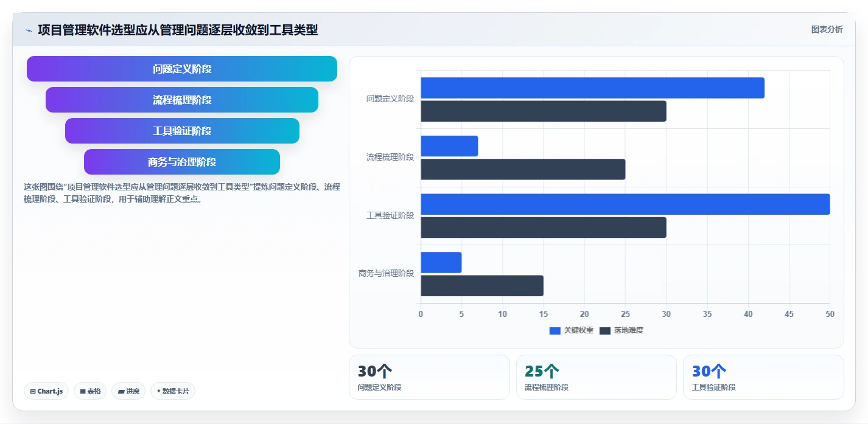This screenshot has height=424, width=868.
Task: Click the 流程梳理阶段 axis label in chart
Action: (390, 157)
